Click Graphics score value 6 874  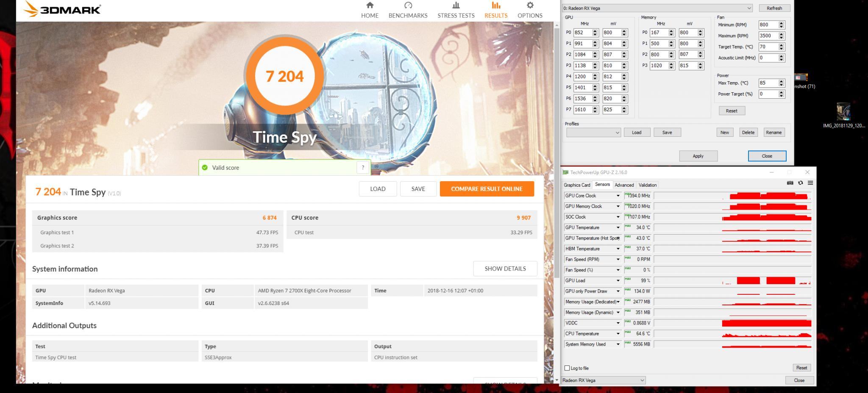[270, 218]
